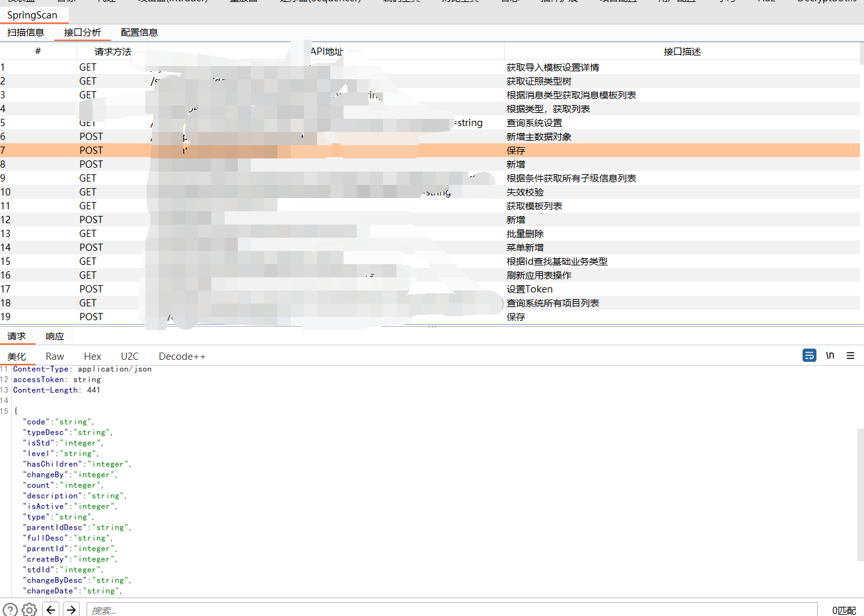The height and width of the screenshot is (616, 864).
Task: Select row 根据类型，获取列表
Action: coord(430,109)
